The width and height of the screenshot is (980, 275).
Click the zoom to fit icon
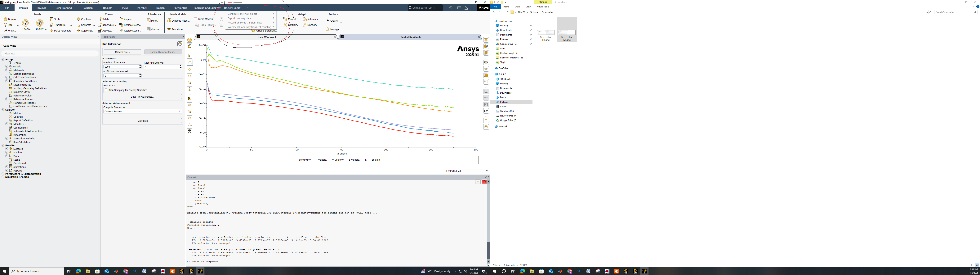tap(189, 105)
